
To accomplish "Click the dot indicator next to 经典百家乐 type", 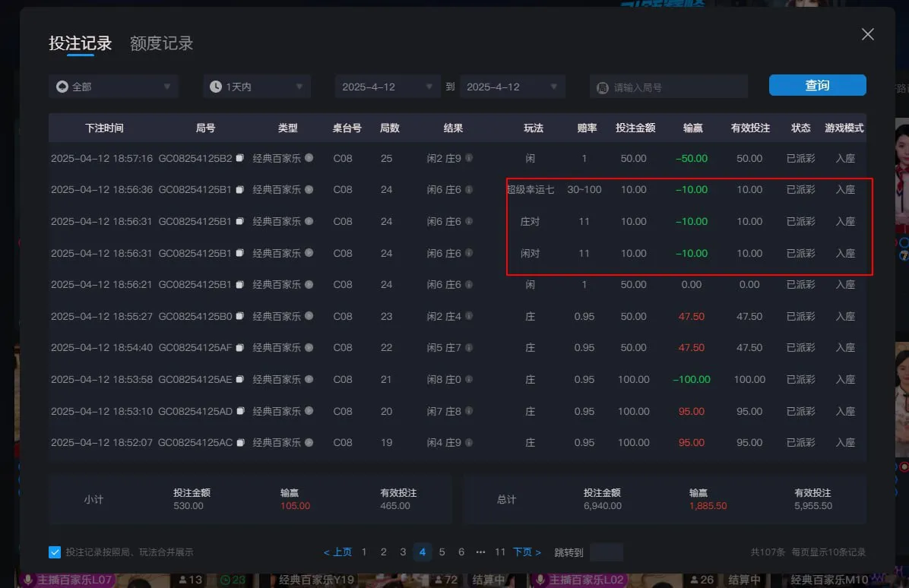I will (308, 159).
